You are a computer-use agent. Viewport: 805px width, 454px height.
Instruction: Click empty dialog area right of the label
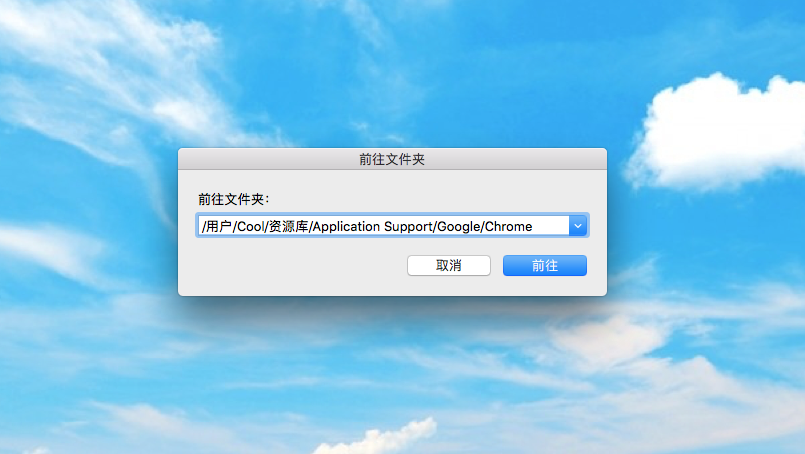(436, 199)
